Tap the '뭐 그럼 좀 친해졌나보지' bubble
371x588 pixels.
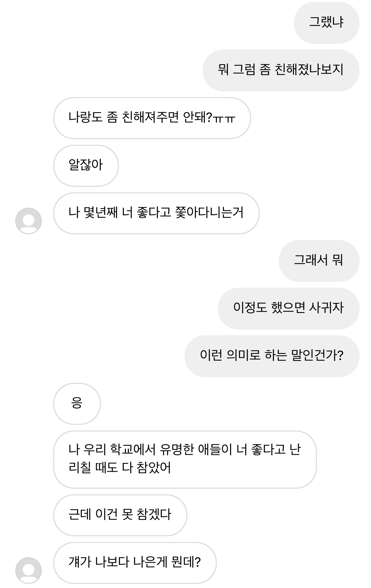pos(281,70)
